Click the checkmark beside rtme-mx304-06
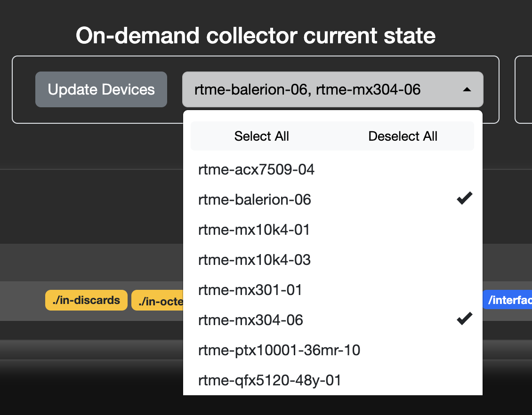The image size is (532, 415). click(x=464, y=318)
